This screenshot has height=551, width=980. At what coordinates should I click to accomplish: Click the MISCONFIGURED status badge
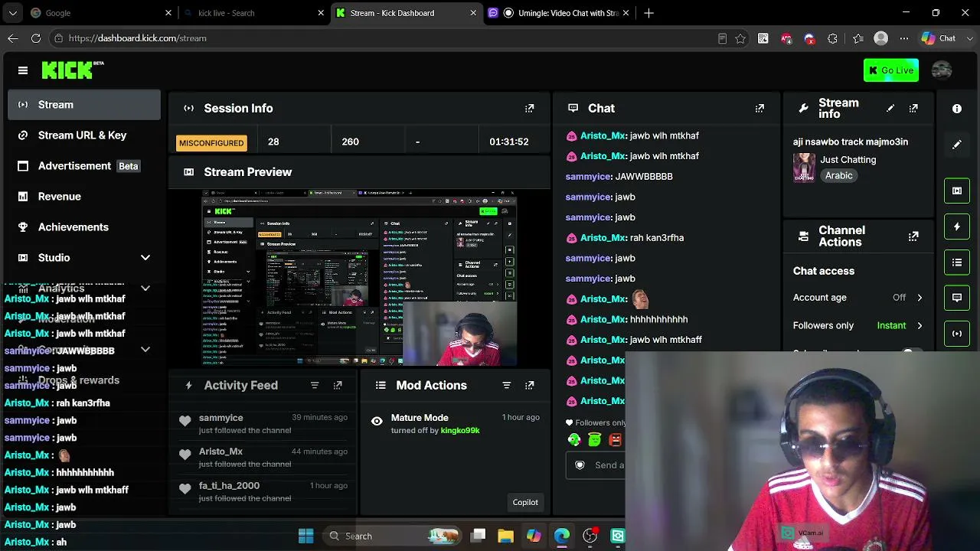click(x=211, y=143)
